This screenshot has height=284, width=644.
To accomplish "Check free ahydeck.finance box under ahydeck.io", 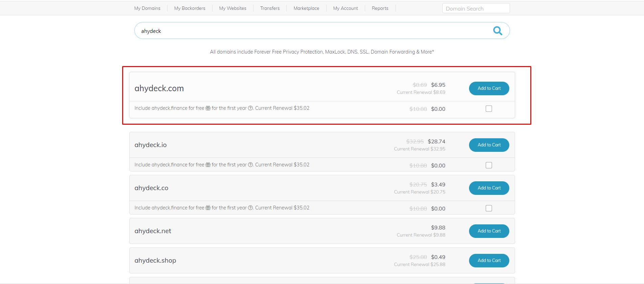I will point(489,165).
